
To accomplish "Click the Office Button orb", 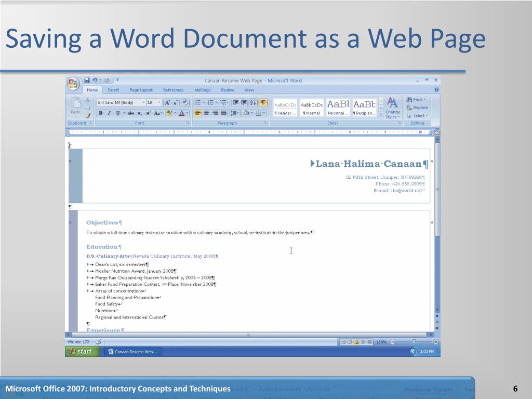I will (73, 84).
